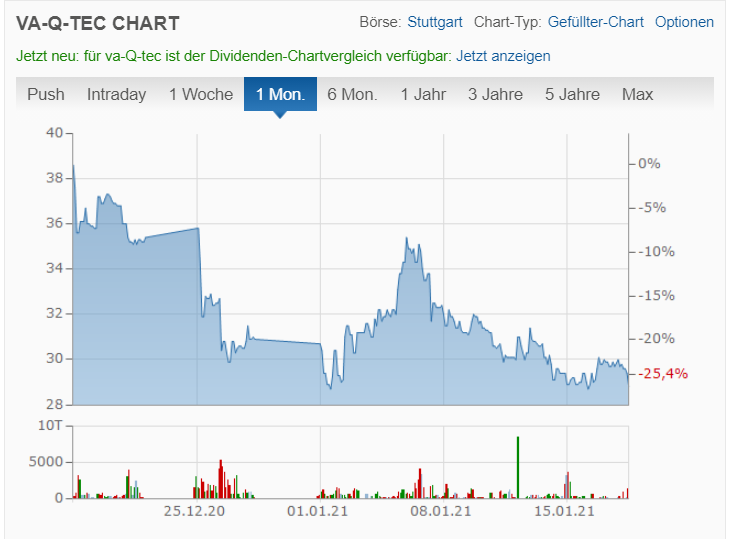Screen dimensions: 731x539
Task: Click the -25,4% performance label
Action: [662, 373]
